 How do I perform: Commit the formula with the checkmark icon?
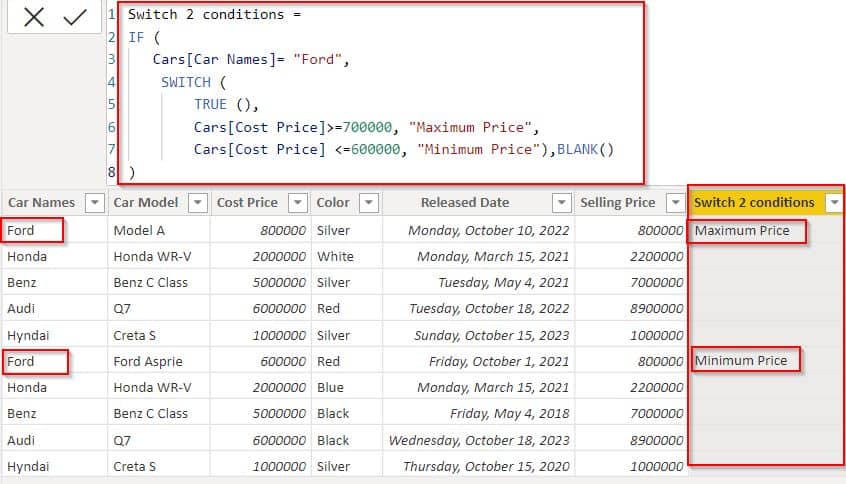point(75,17)
